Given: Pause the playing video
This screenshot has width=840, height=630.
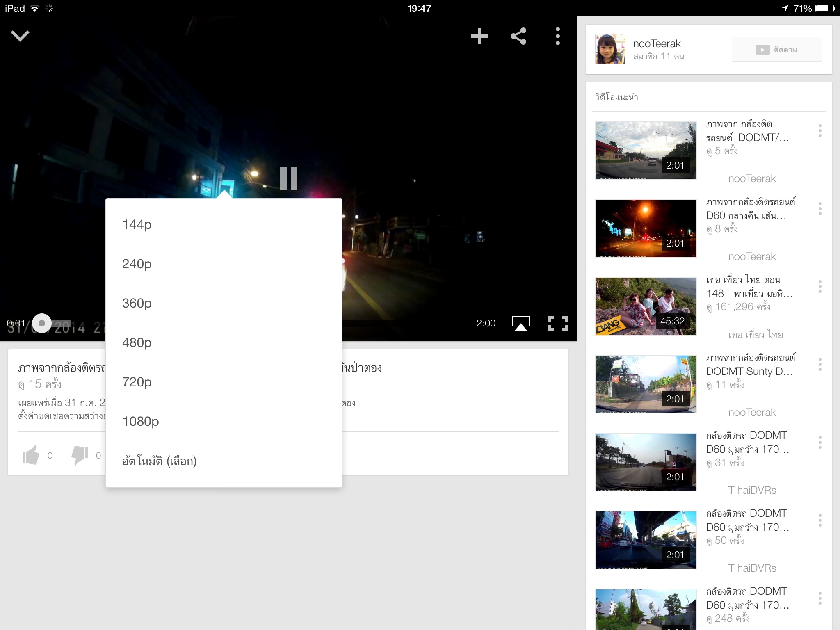Looking at the screenshot, I should coord(288,179).
